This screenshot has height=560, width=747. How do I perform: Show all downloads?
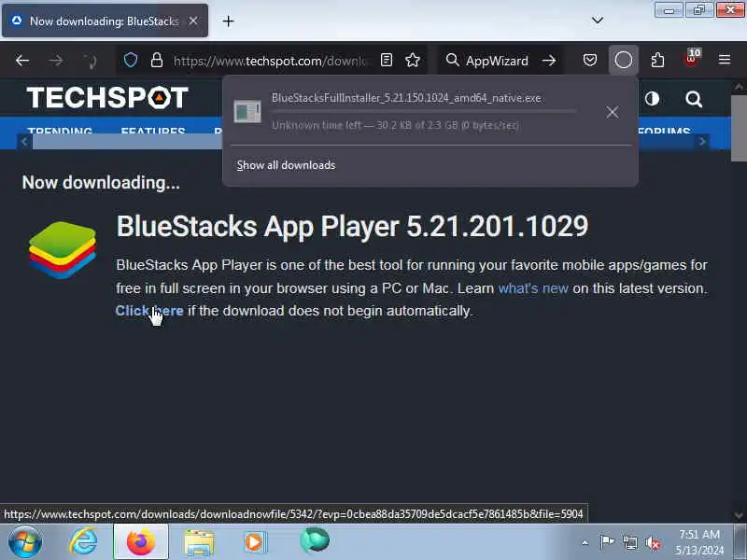(x=286, y=165)
